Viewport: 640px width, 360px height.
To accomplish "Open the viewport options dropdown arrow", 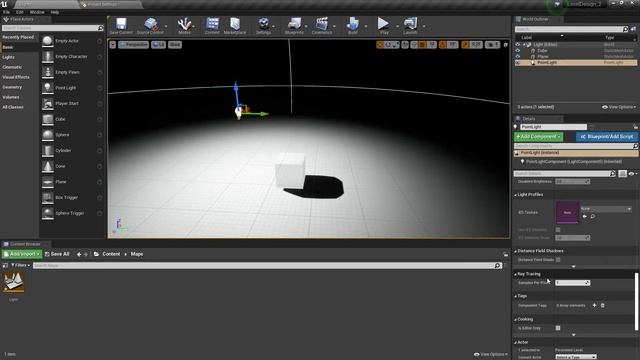I will 113,45.
